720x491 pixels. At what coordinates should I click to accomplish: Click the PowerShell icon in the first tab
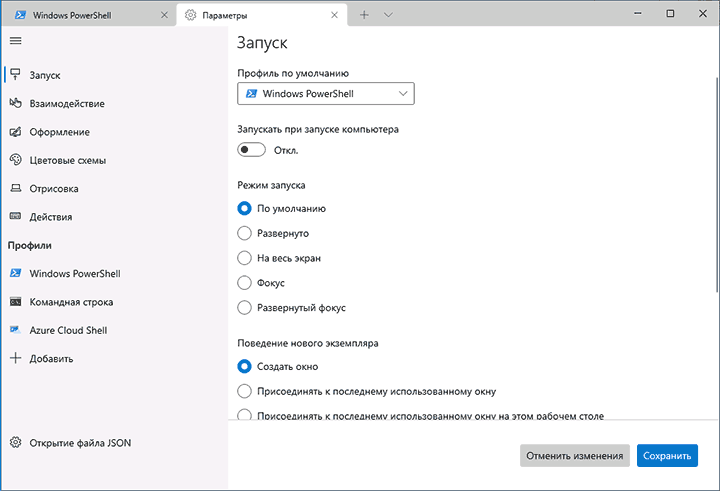[x=20, y=15]
